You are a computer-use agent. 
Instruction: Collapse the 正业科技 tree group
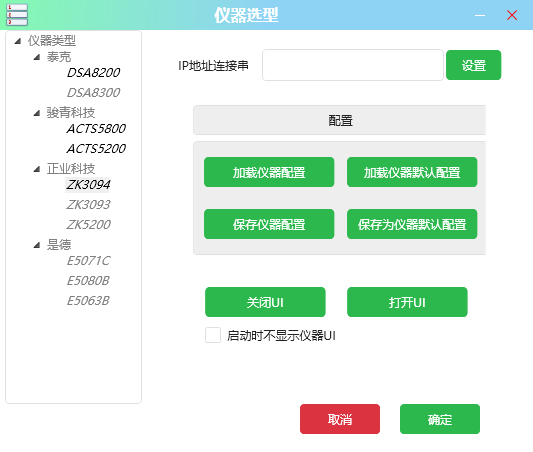(x=37, y=169)
